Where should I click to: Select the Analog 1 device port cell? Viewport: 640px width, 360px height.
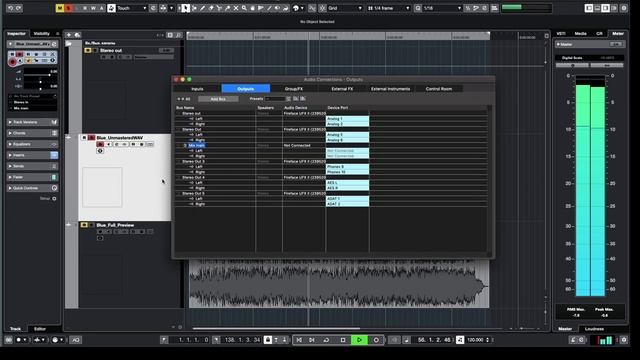point(347,118)
